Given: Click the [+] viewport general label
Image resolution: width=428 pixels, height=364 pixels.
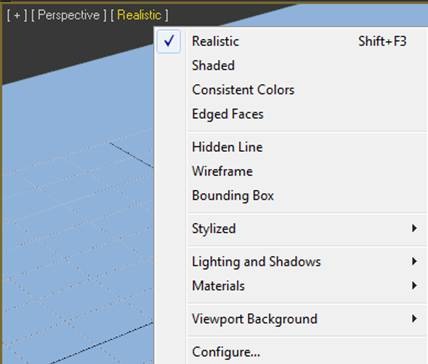Looking at the screenshot, I should point(17,15).
